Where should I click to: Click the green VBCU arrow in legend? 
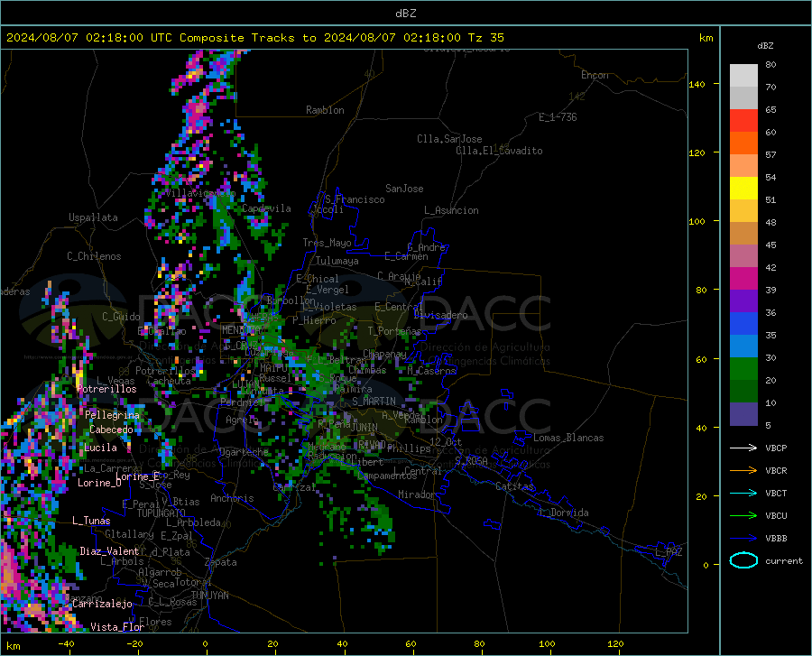(x=743, y=515)
